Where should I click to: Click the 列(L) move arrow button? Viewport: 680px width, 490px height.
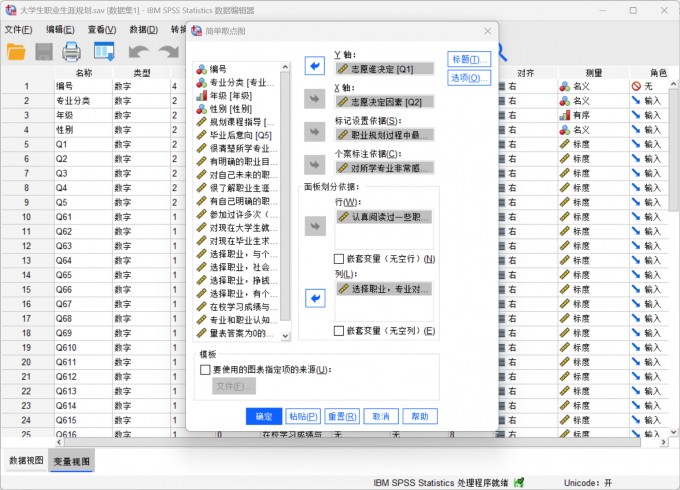coord(315,298)
